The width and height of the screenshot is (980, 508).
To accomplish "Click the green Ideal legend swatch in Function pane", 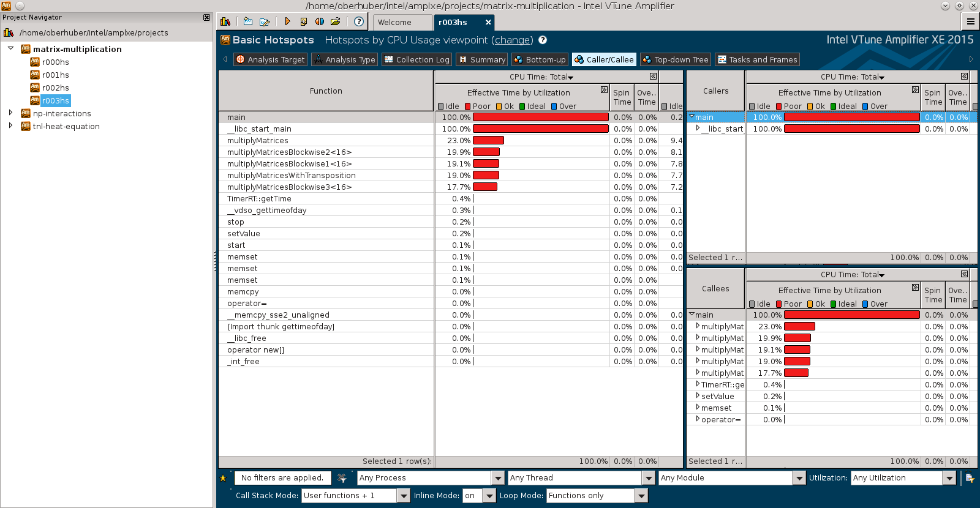I will tap(522, 106).
